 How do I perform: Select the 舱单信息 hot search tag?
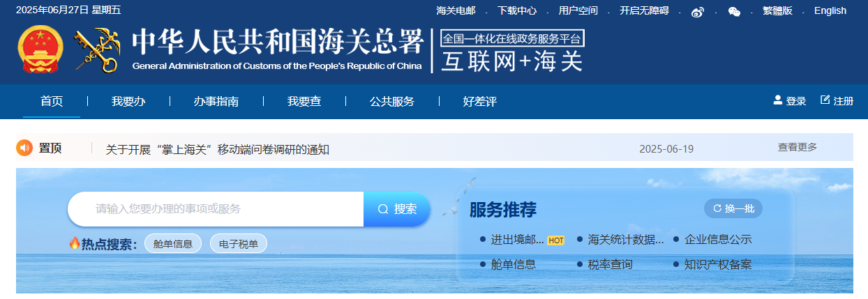pos(173,243)
